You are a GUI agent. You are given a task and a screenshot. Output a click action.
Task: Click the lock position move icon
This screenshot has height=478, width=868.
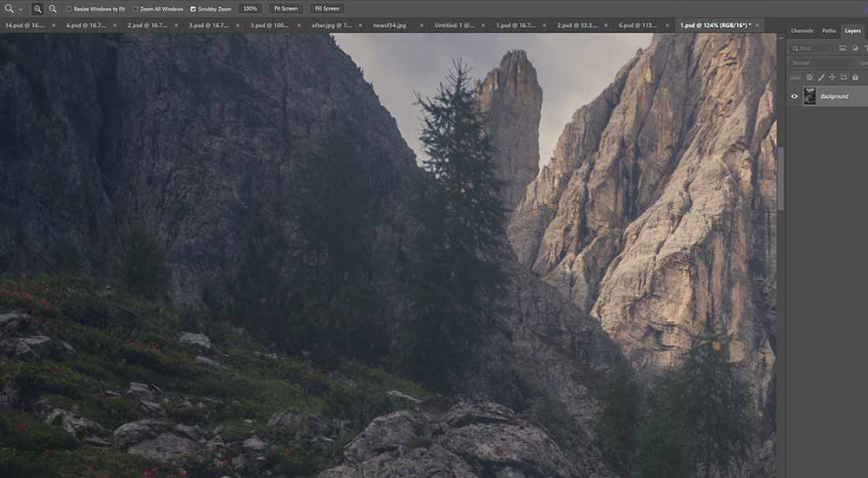[x=832, y=77]
